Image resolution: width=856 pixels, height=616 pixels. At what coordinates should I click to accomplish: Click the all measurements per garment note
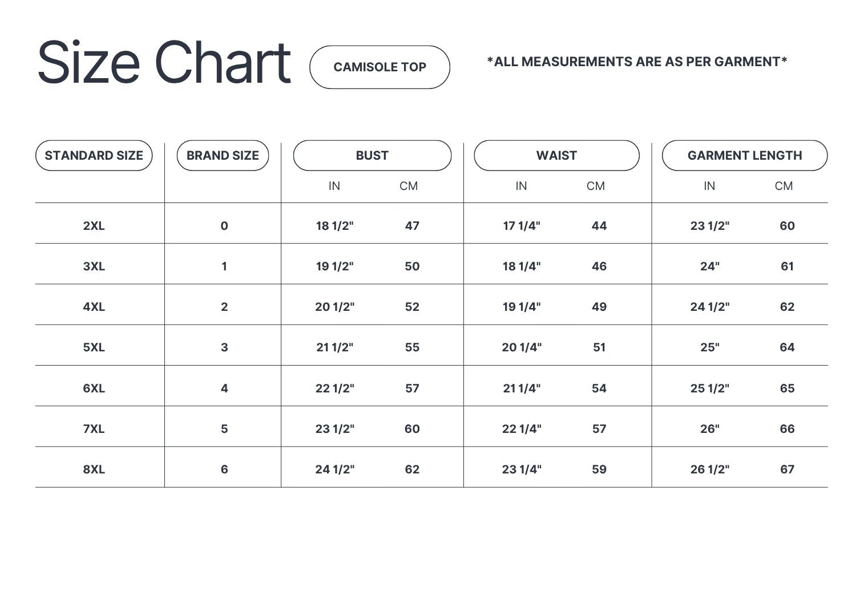pos(637,62)
